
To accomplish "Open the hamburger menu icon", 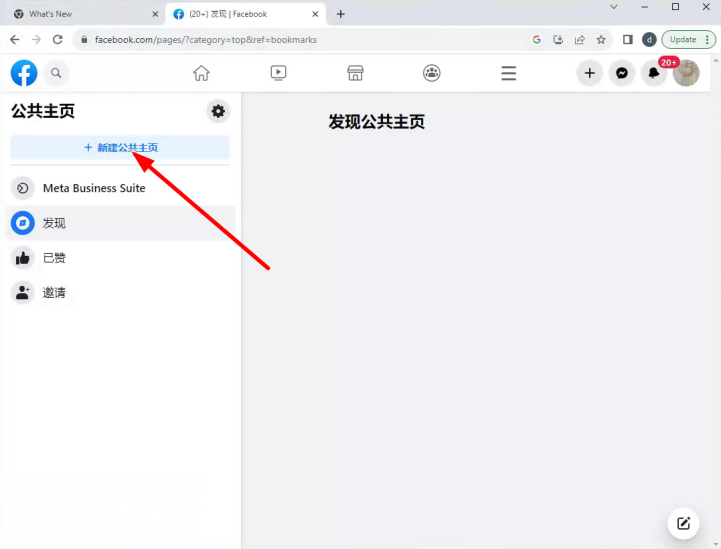I will [509, 73].
